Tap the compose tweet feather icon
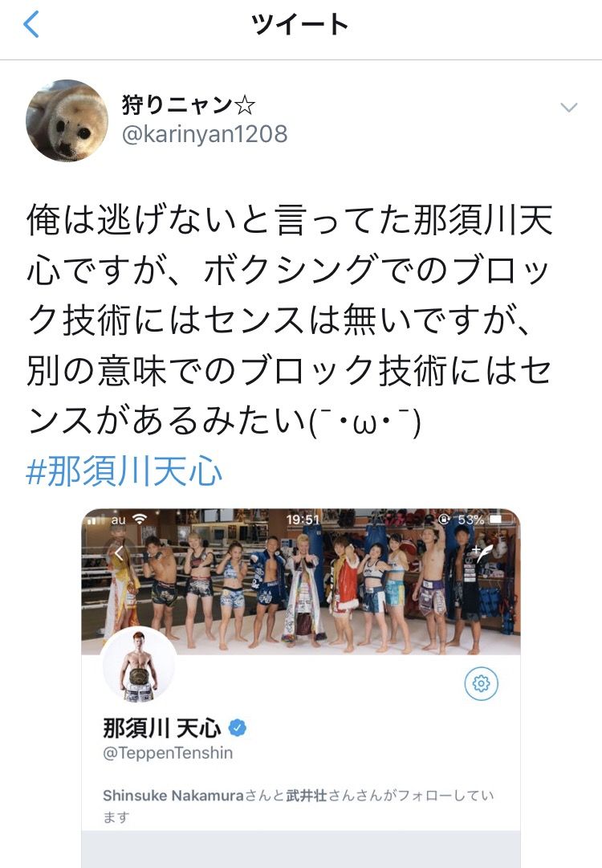The height and width of the screenshot is (868, 602). 482,553
